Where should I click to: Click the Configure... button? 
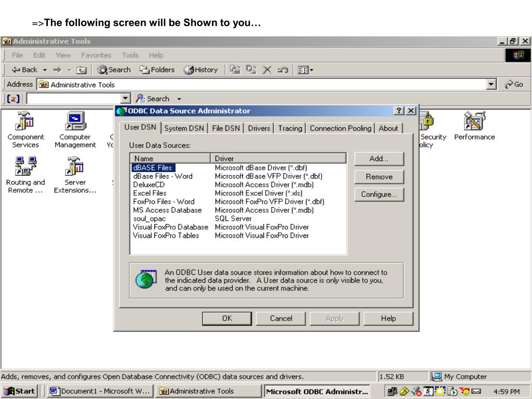pyautogui.click(x=379, y=194)
